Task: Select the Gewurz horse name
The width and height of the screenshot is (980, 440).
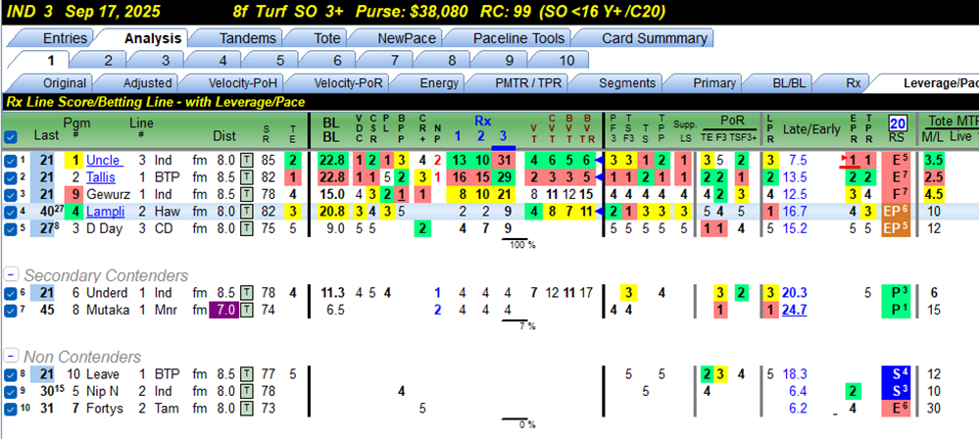Action: [107, 194]
